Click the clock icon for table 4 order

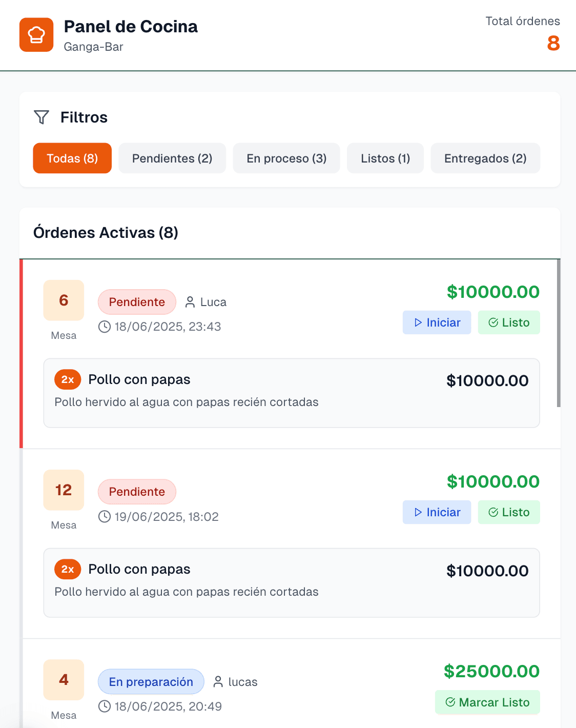pyautogui.click(x=105, y=706)
